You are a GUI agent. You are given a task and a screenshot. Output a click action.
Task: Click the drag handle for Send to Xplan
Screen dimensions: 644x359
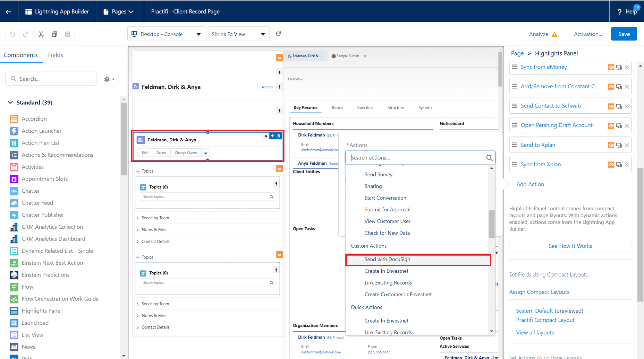click(x=515, y=145)
